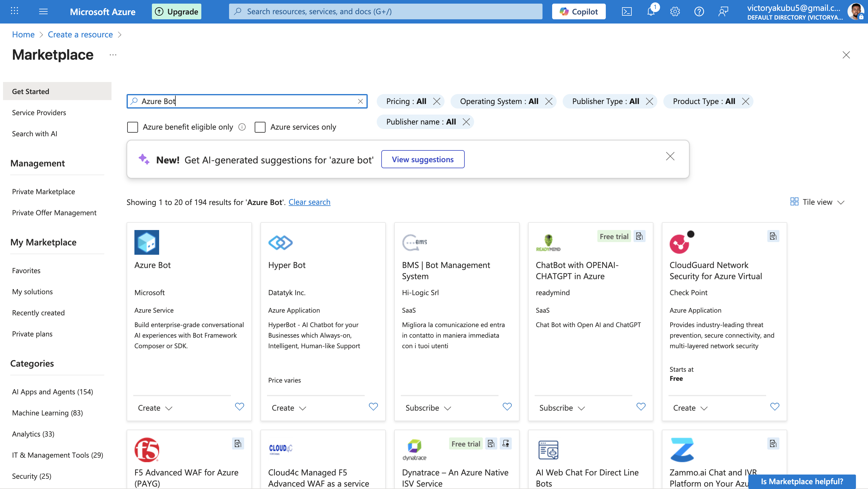Expand the Azure Bot Create dropdown

click(x=155, y=408)
